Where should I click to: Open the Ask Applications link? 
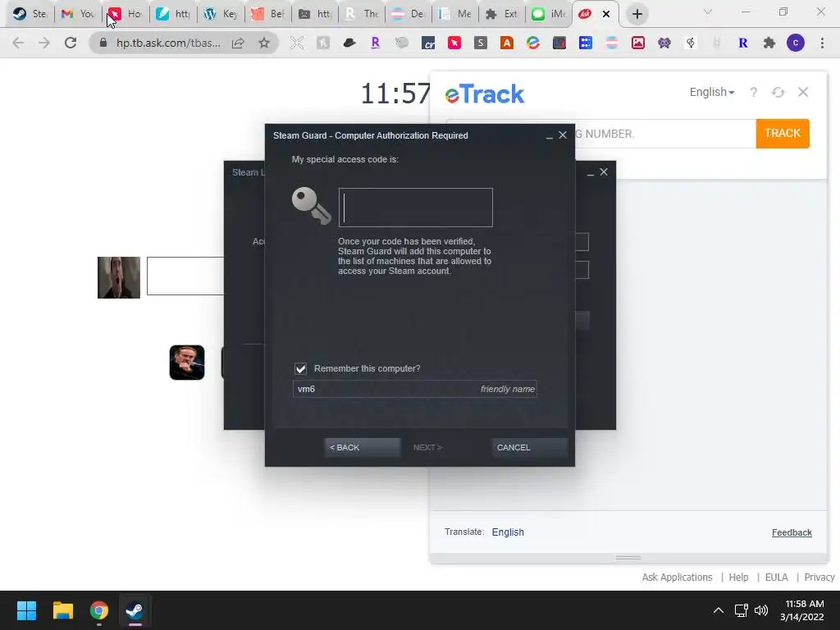click(677, 577)
